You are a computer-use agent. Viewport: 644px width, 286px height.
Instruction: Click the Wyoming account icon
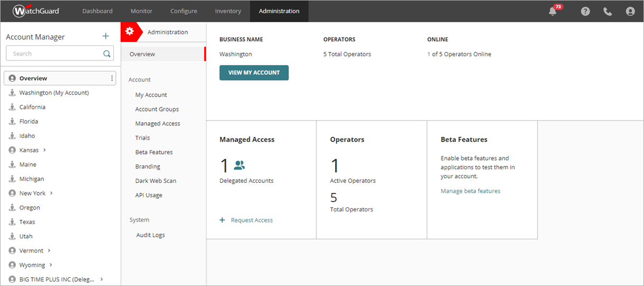[x=12, y=265]
